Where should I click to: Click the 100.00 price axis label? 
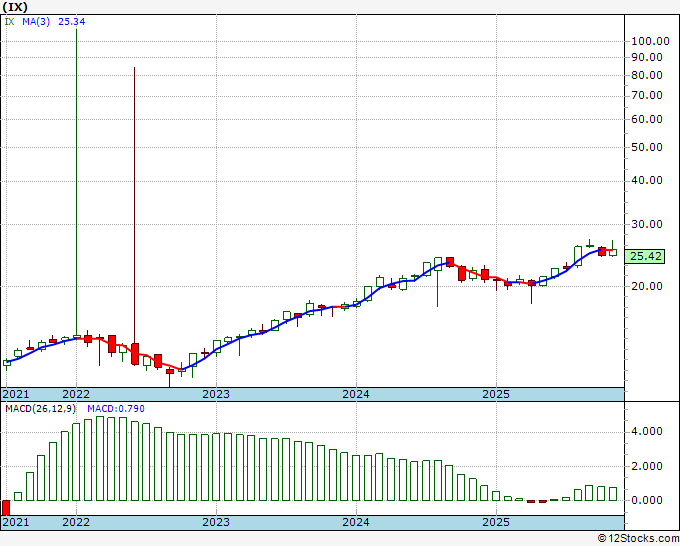(x=648, y=41)
